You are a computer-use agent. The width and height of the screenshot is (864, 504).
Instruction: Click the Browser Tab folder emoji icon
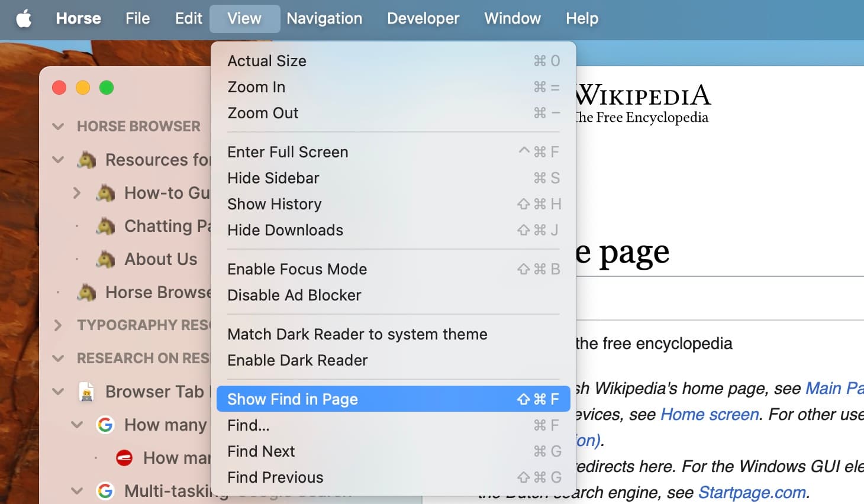88,392
